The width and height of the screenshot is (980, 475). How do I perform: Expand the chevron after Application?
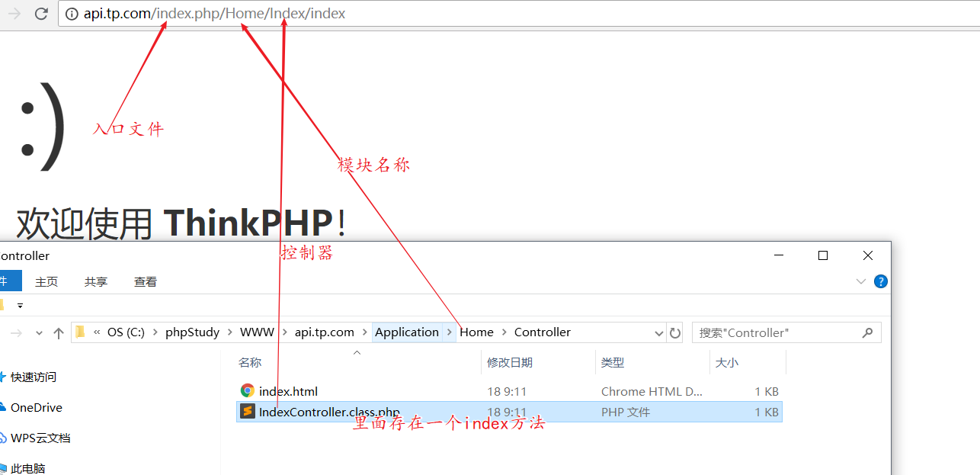coord(450,332)
